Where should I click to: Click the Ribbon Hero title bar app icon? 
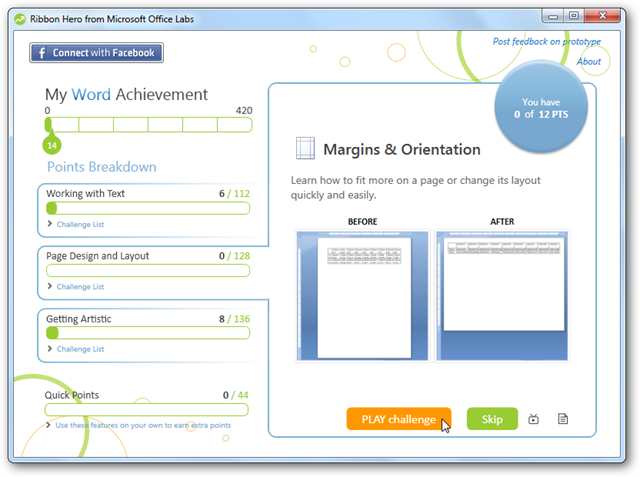click(x=20, y=19)
